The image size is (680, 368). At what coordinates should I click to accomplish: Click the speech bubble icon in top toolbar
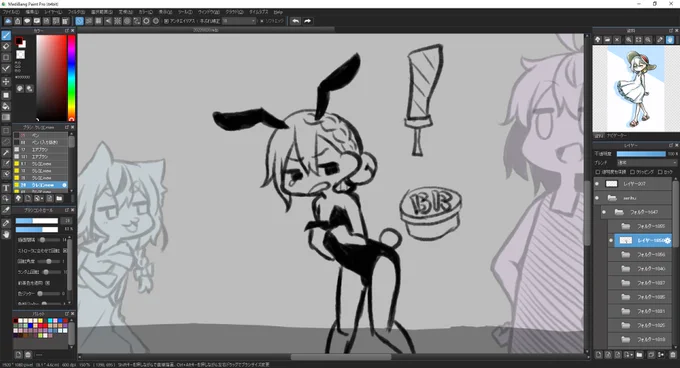[x=27, y=21]
